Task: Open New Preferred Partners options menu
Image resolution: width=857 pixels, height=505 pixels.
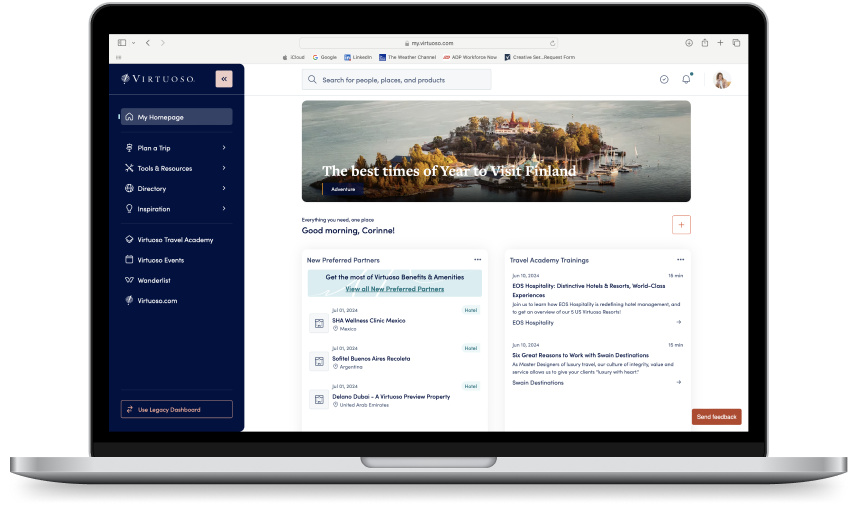Action: click(478, 260)
